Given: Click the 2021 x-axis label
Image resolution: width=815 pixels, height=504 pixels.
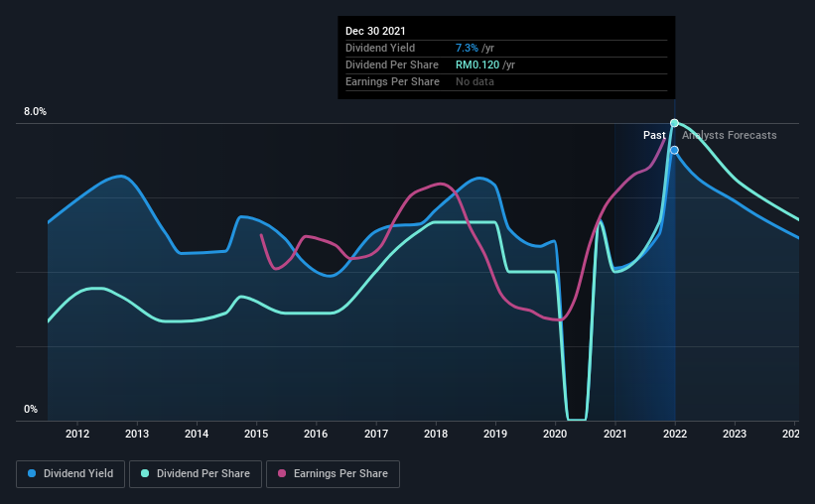Looking at the screenshot, I should (614, 434).
